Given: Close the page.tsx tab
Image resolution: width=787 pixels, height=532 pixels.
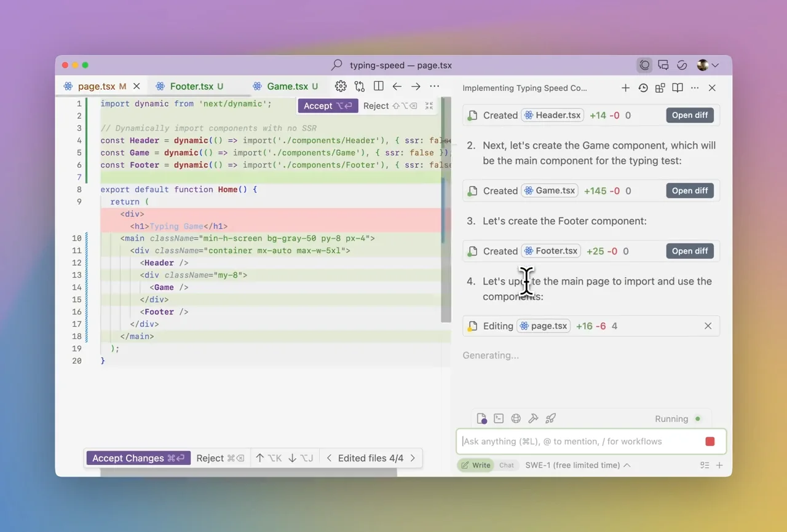Looking at the screenshot, I should tap(136, 87).
